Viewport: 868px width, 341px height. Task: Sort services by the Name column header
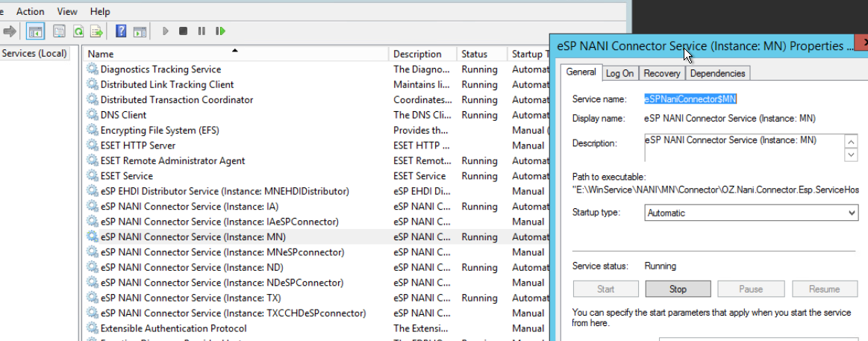pyautogui.click(x=235, y=54)
